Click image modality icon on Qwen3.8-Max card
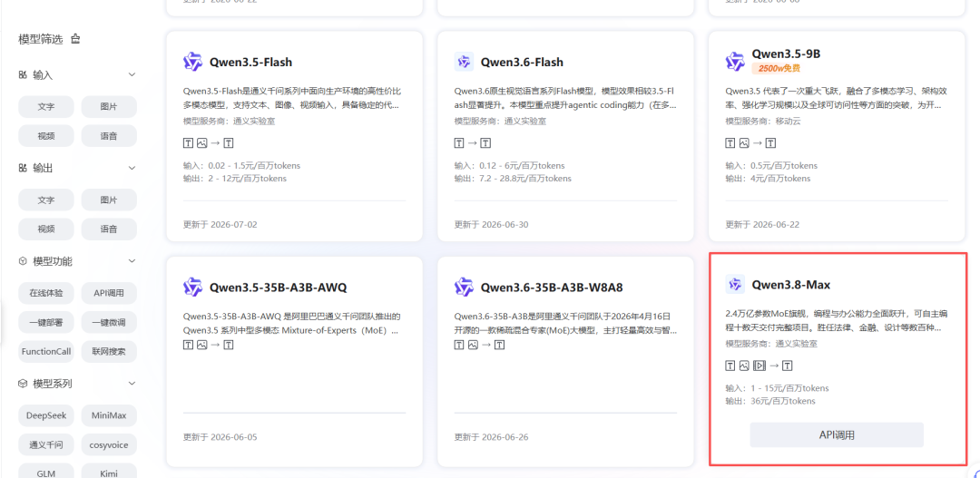This screenshot has width=980, height=478. [x=744, y=366]
